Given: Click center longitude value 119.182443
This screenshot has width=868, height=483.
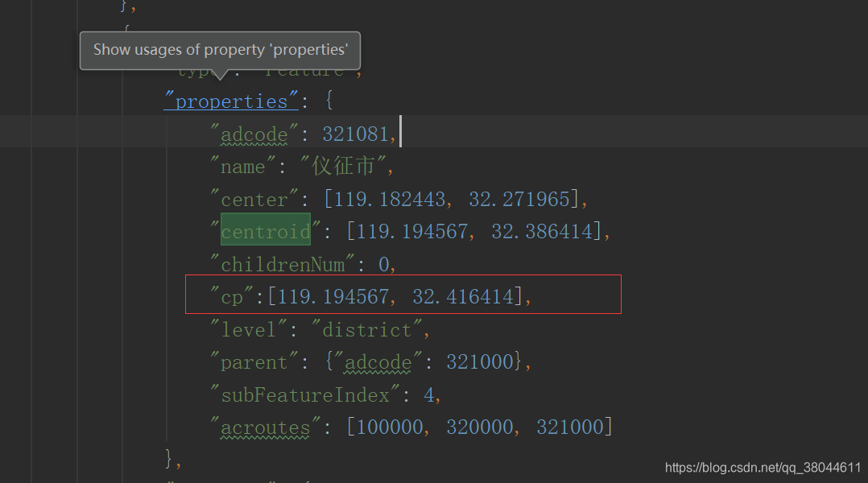Looking at the screenshot, I should (390, 199).
